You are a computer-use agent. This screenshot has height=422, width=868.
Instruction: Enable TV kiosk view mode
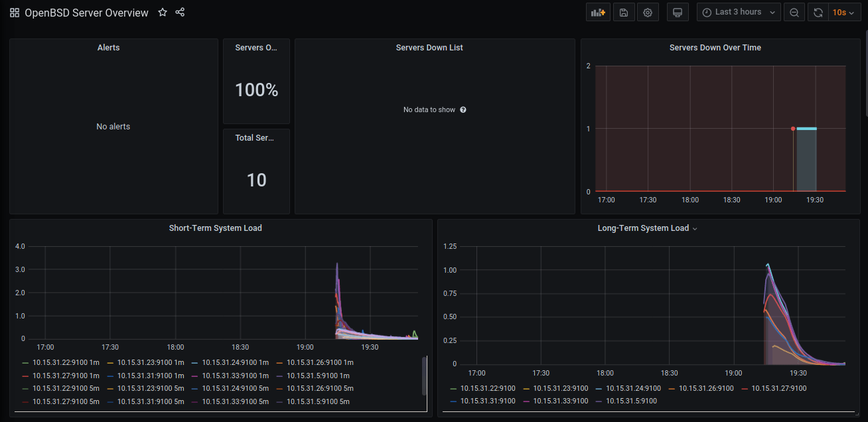[678, 12]
